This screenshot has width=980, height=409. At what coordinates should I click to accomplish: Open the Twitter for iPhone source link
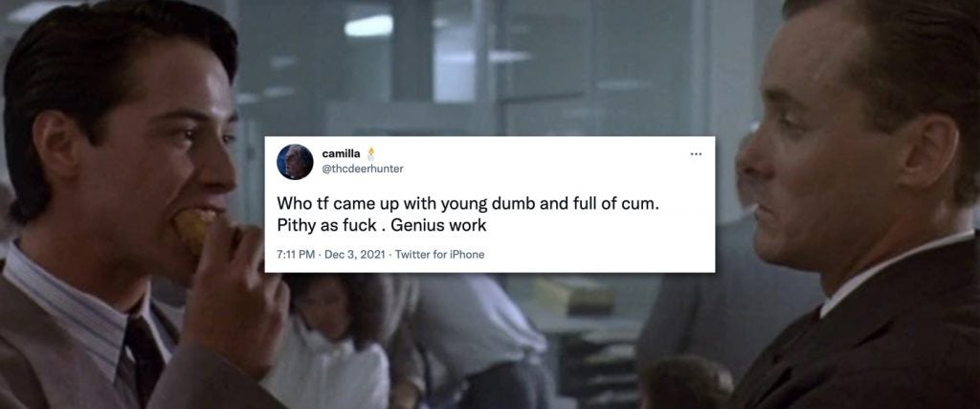point(439,255)
